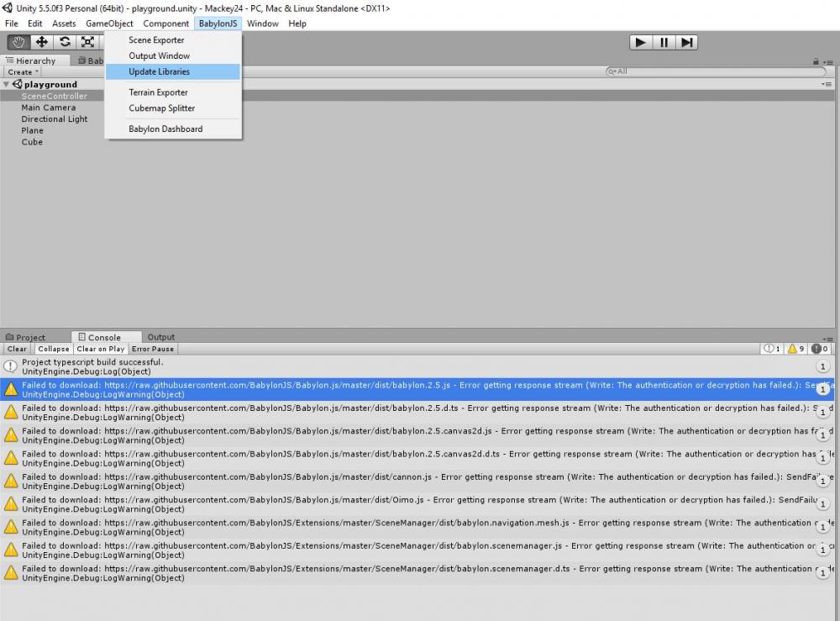Select Cube in the Hierarchy
This screenshot has width=840, height=621.
(32, 142)
